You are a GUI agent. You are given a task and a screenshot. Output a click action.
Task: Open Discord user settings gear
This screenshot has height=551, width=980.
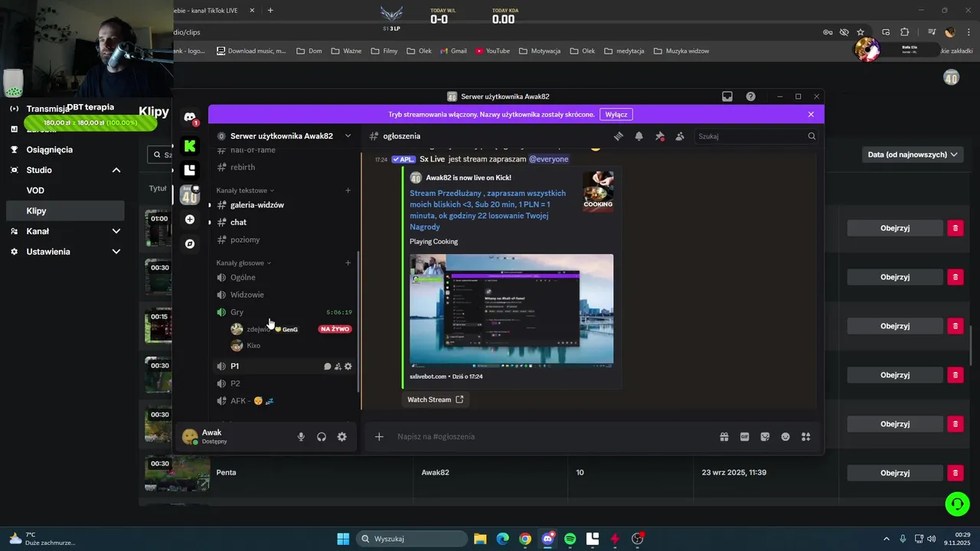[x=342, y=437]
